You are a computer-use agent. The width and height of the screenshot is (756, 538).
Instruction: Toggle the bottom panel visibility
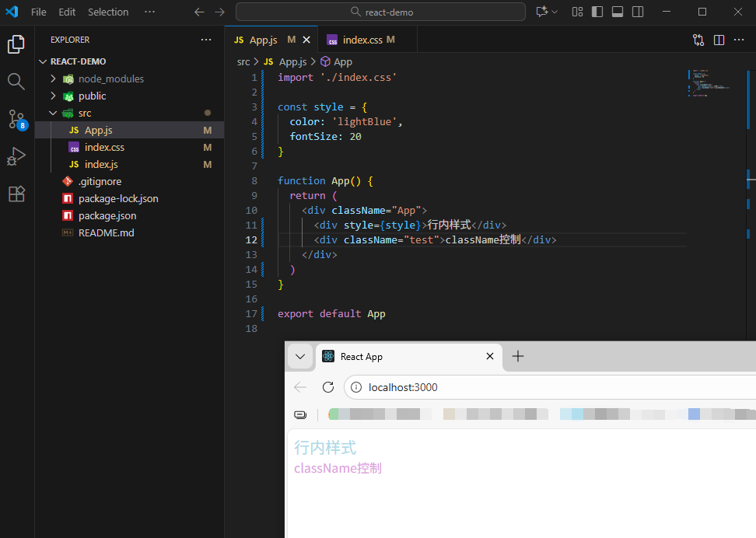click(x=618, y=12)
